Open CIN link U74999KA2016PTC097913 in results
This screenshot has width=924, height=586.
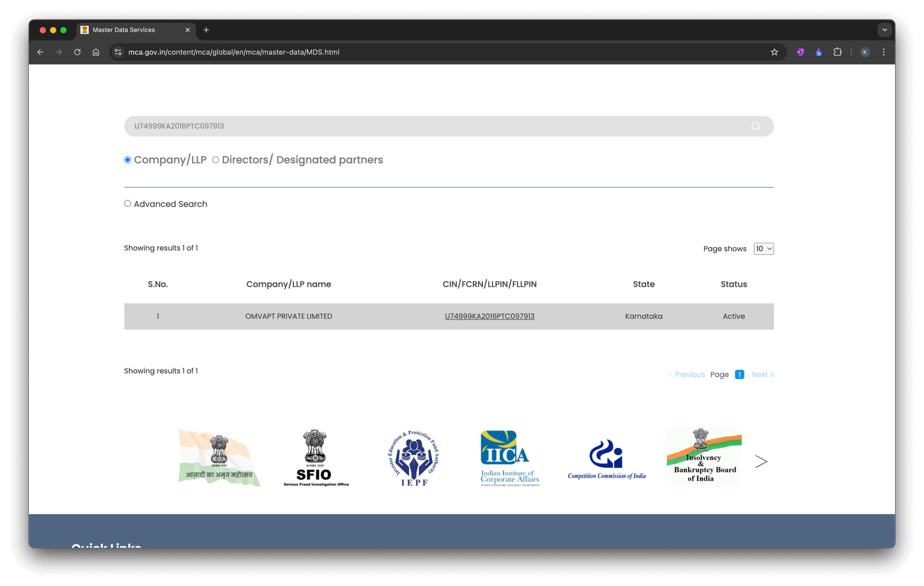(489, 316)
